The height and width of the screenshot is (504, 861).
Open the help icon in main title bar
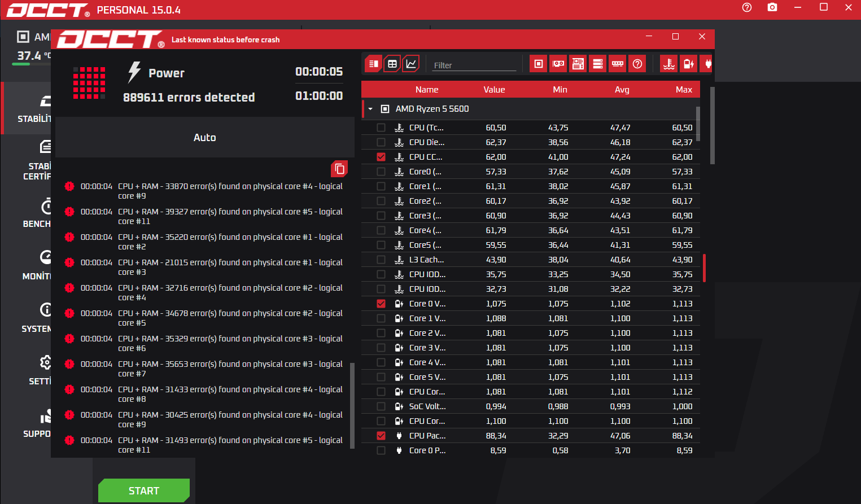(747, 7)
